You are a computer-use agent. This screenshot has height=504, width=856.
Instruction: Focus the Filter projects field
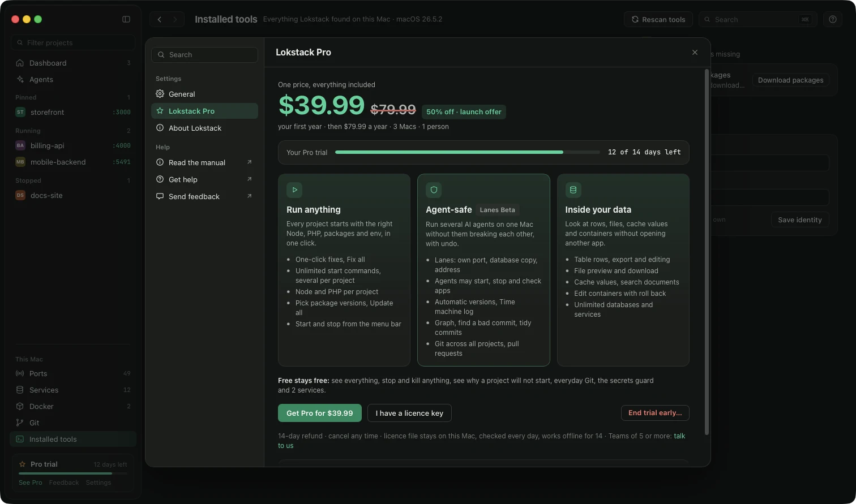pyautogui.click(x=73, y=42)
